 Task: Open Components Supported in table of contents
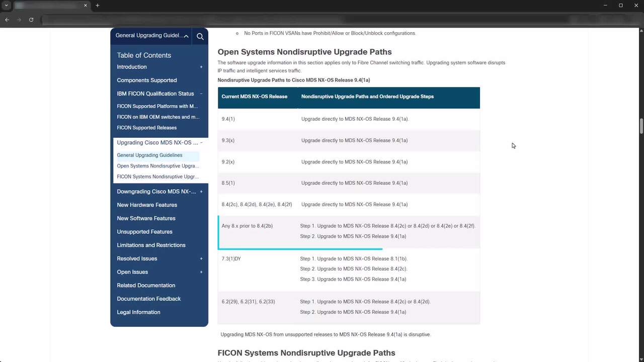tap(147, 80)
